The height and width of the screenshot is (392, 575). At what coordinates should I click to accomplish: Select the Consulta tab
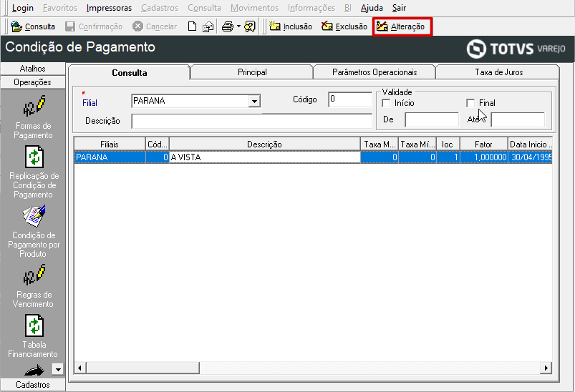coord(130,72)
